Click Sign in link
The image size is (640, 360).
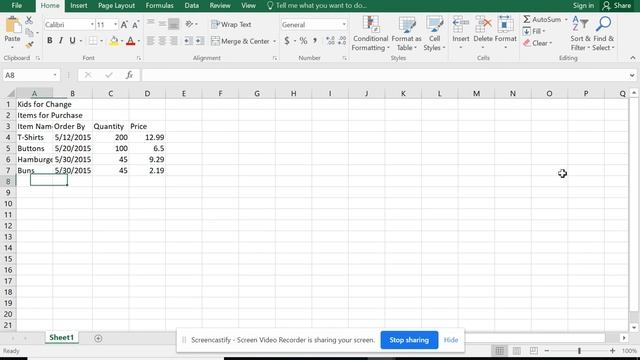click(x=583, y=5)
